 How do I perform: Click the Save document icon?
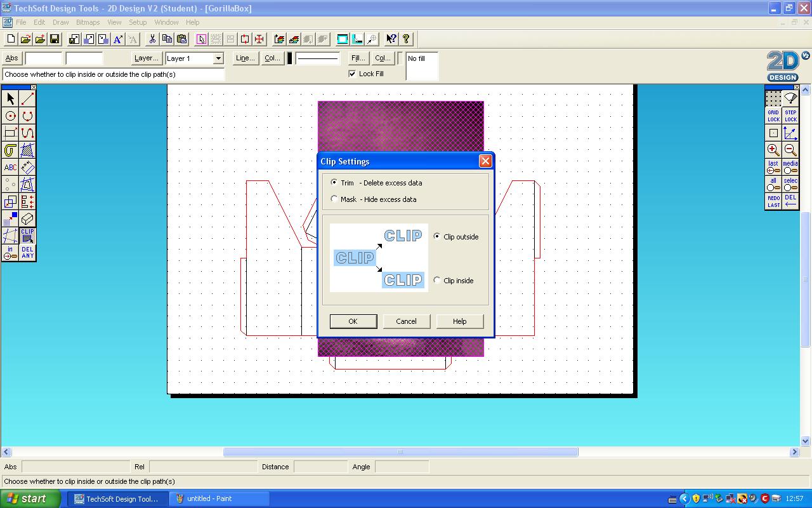(55, 39)
